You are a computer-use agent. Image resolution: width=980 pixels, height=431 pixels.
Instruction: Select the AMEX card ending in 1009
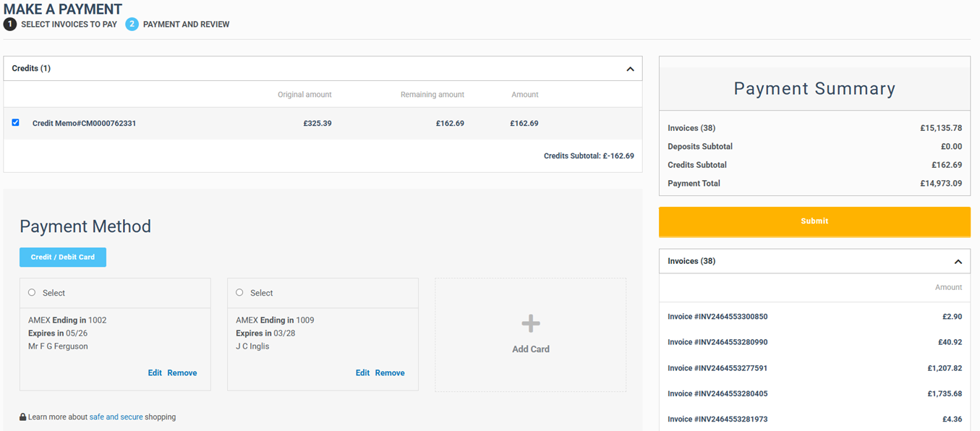coord(239,293)
